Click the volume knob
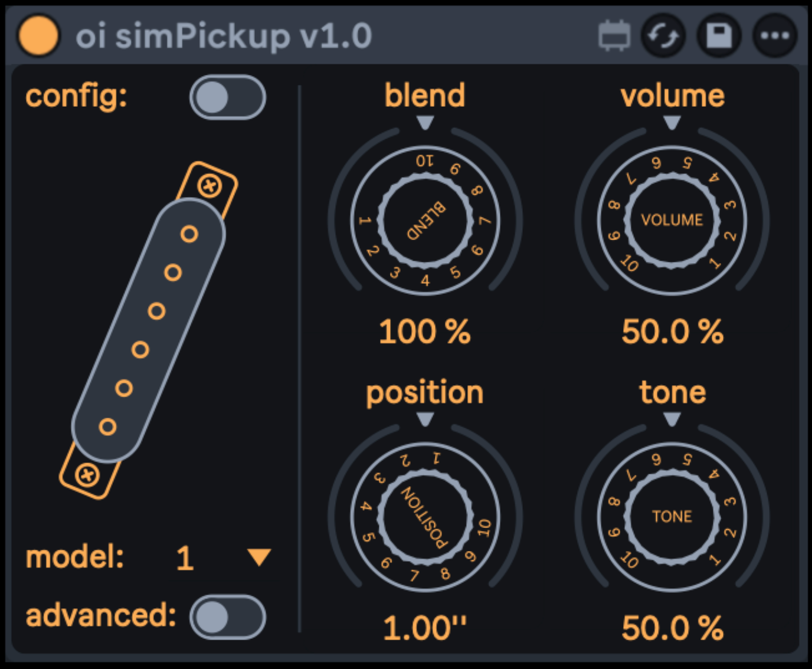 pyautogui.click(x=672, y=220)
